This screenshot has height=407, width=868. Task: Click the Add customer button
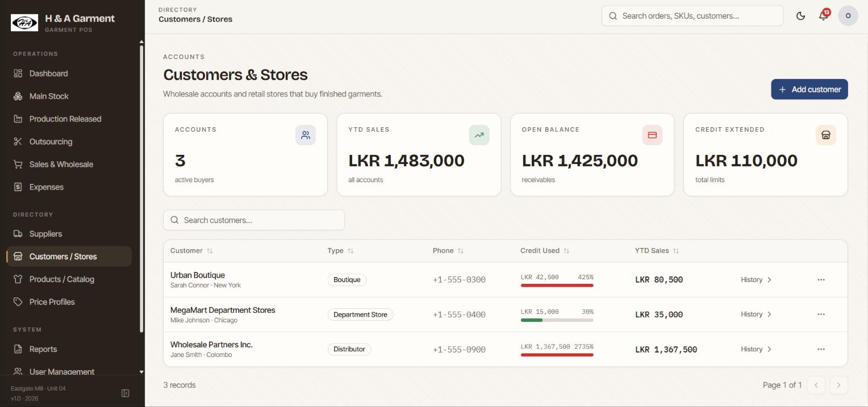point(809,89)
